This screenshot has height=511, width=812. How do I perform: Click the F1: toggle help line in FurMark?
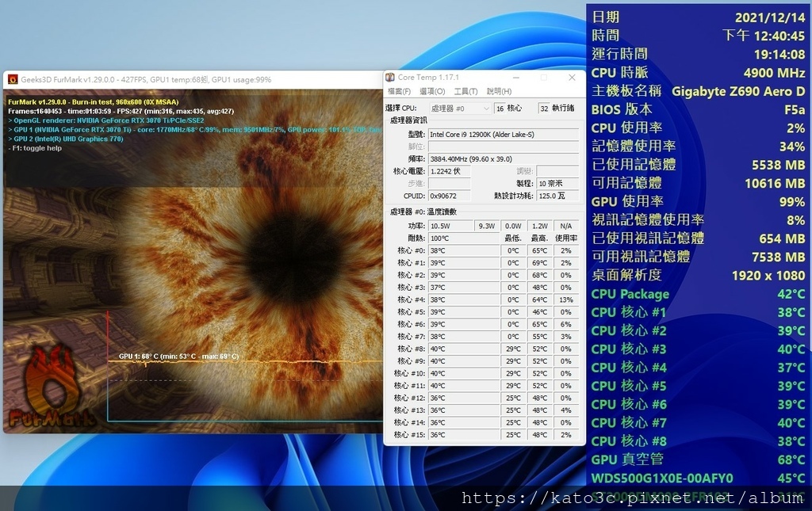tap(35, 148)
